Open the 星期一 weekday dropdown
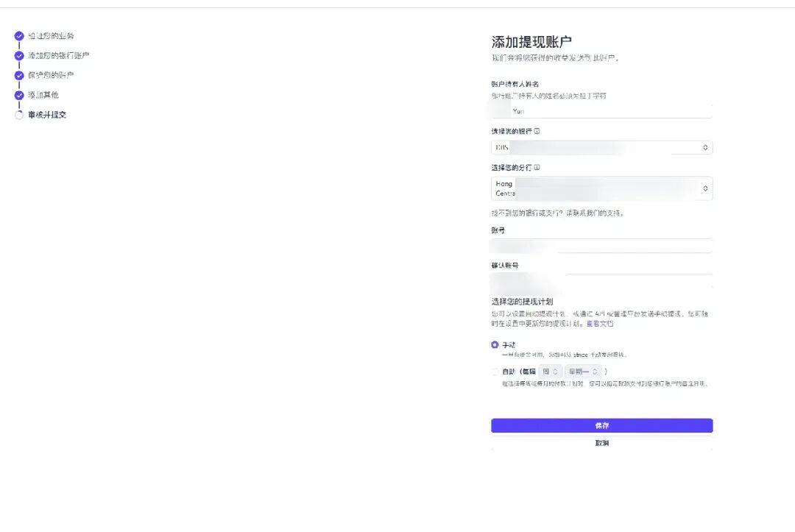 click(x=583, y=372)
